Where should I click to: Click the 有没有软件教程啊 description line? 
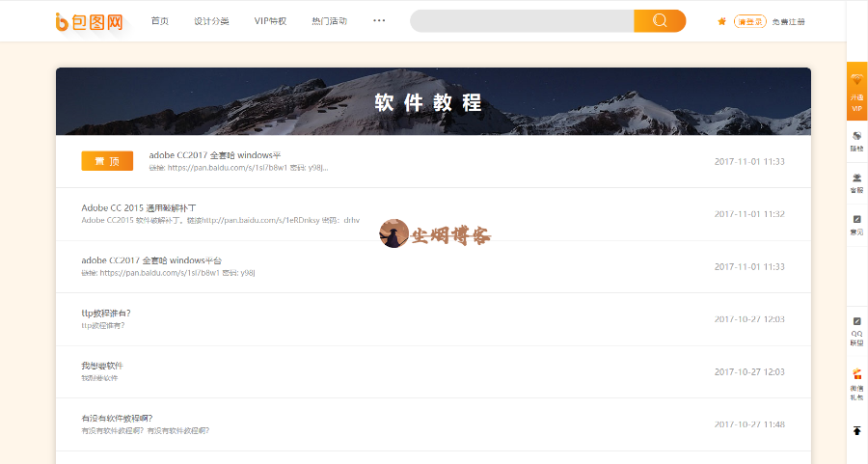(145, 431)
